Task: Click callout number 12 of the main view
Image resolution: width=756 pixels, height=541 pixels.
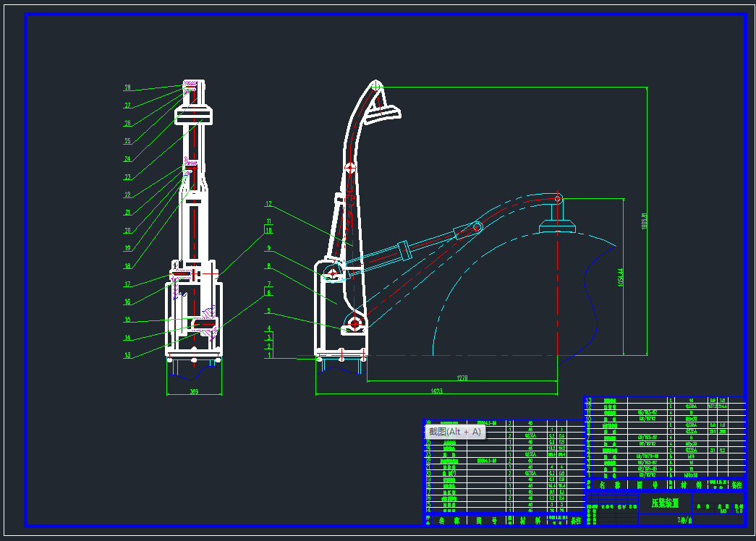Action: click(x=268, y=204)
